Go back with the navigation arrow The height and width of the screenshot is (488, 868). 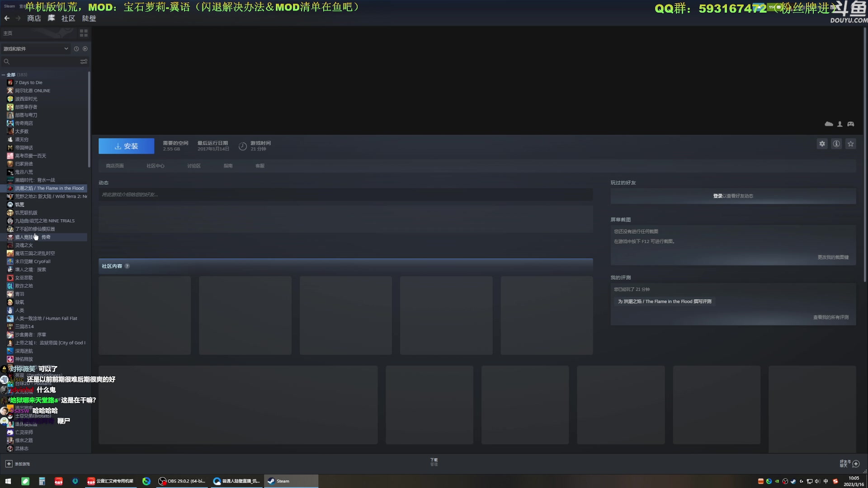pyautogui.click(x=7, y=19)
